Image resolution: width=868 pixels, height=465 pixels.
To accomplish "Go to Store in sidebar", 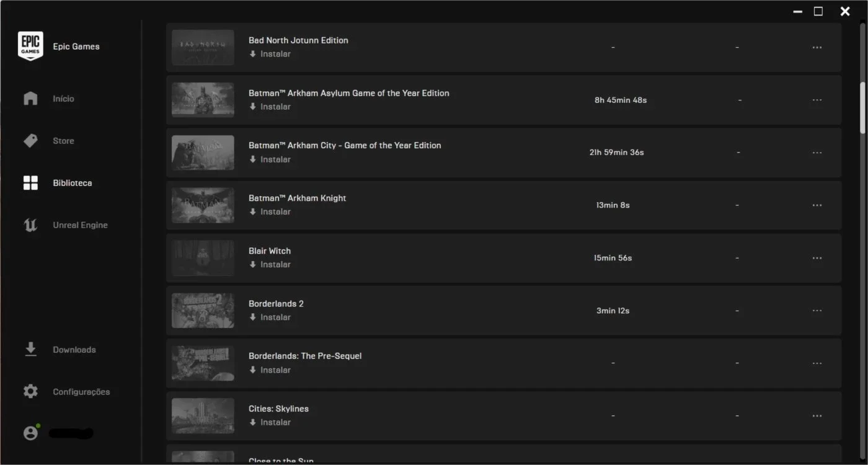I will [x=63, y=141].
